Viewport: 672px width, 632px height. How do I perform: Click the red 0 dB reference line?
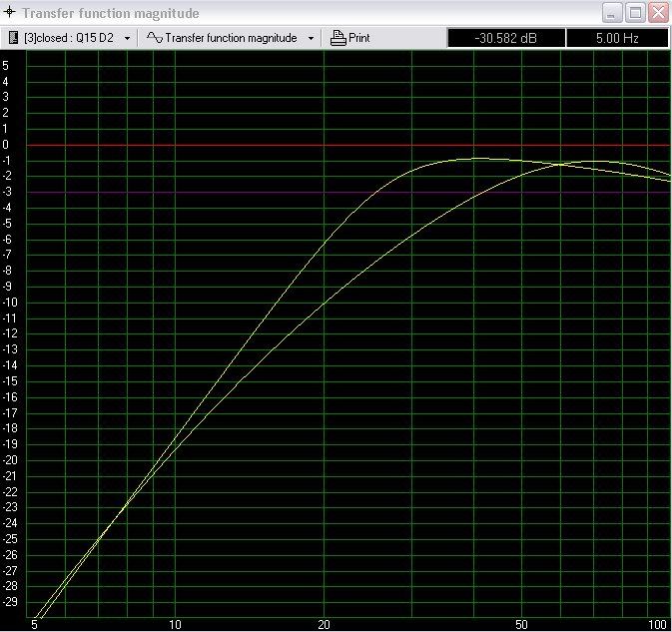[348, 145]
